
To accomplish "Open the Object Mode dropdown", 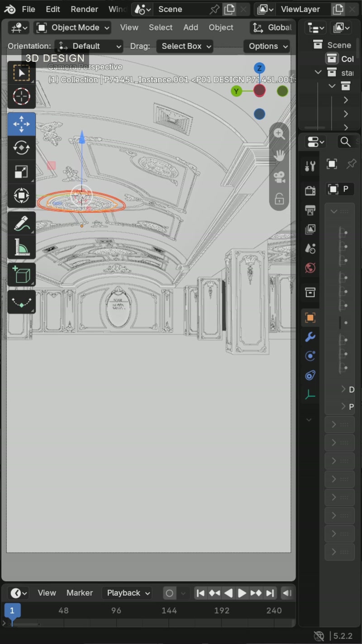I will click(x=73, y=28).
